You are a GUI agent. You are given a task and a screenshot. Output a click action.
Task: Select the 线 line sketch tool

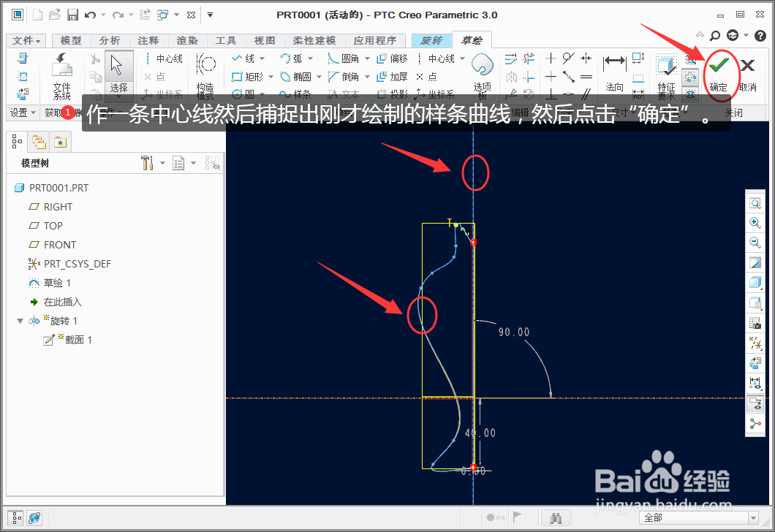point(243,58)
